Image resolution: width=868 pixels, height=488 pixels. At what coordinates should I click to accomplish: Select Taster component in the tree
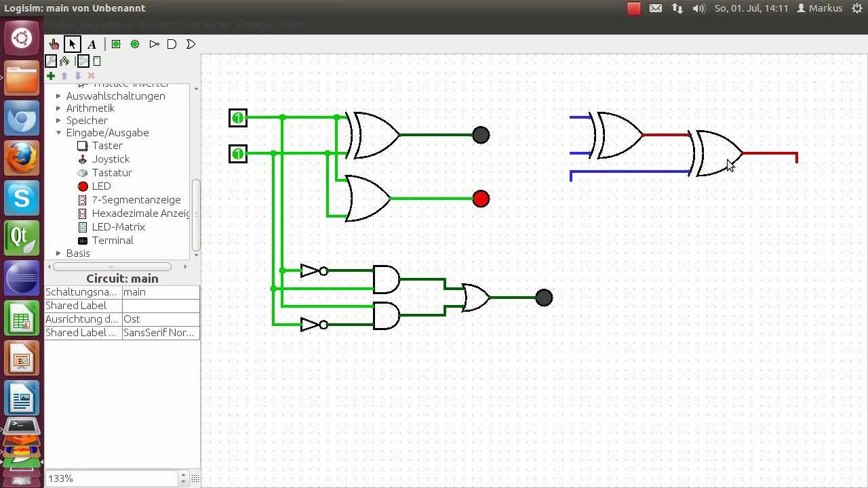coord(107,146)
